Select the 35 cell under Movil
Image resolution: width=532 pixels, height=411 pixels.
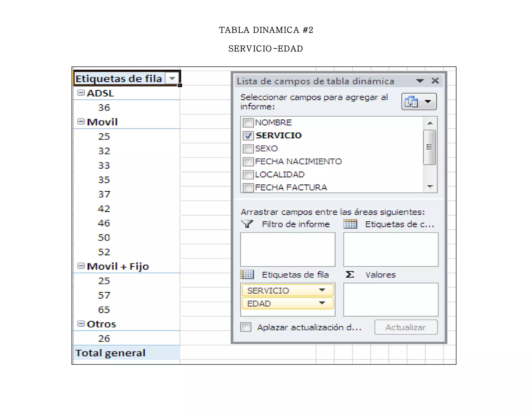point(127,180)
